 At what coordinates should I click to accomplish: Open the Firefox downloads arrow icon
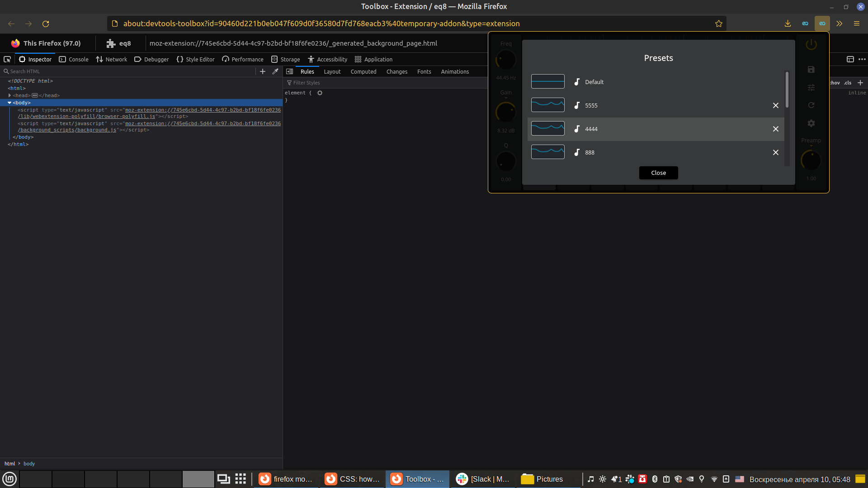pos(788,23)
